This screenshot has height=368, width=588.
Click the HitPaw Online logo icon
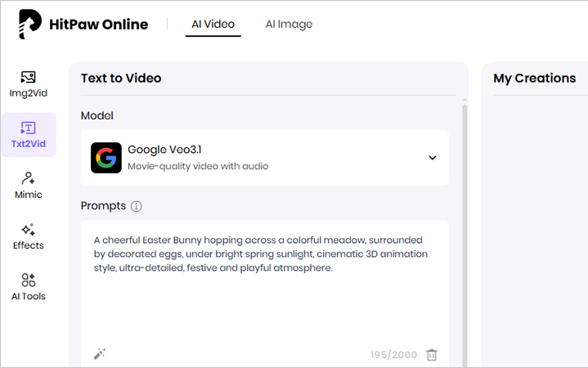tap(29, 24)
